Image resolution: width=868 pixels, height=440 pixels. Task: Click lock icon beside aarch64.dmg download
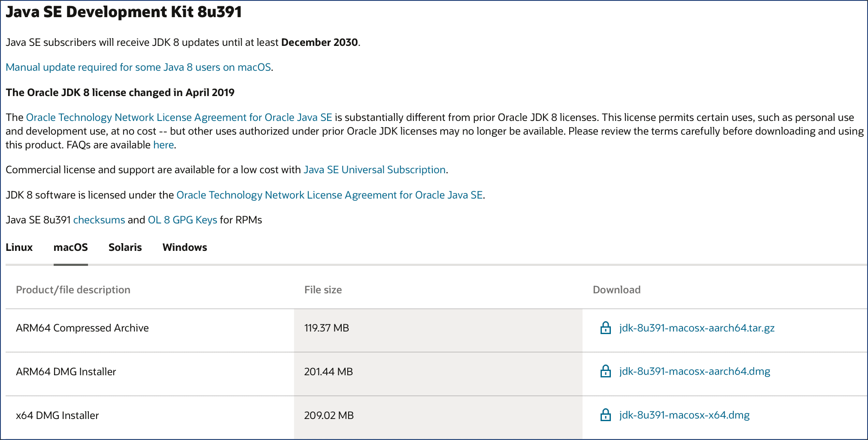coord(605,371)
